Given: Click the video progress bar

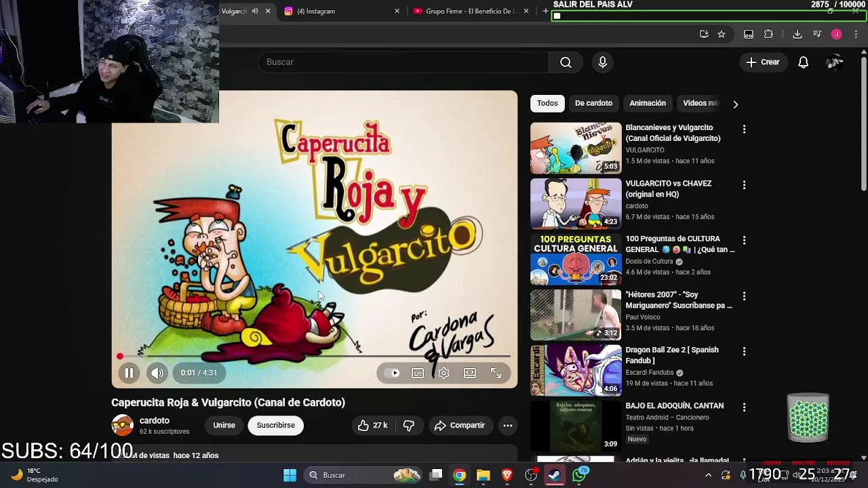Looking at the screenshot, I should click(315, 356).
